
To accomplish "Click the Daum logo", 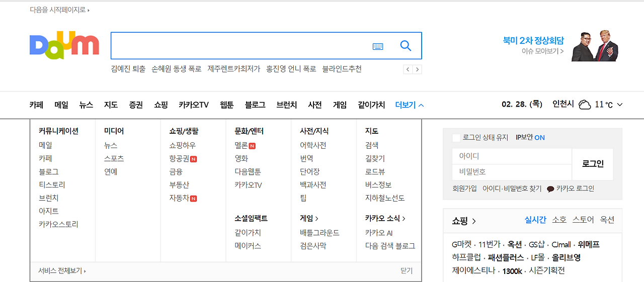I will [x=64, y=46].
